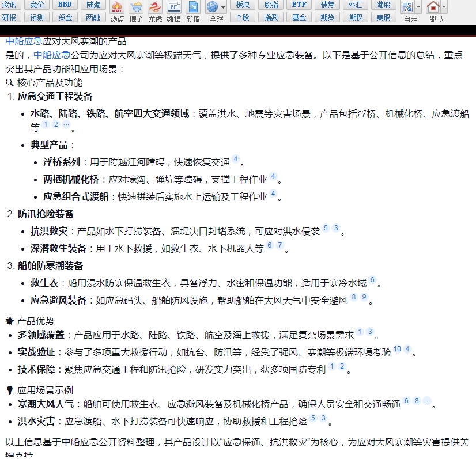The height and width of the screenshot is (459, 476).
Task: Open citation 4 on the 实战验证 line
Action: 407,349
